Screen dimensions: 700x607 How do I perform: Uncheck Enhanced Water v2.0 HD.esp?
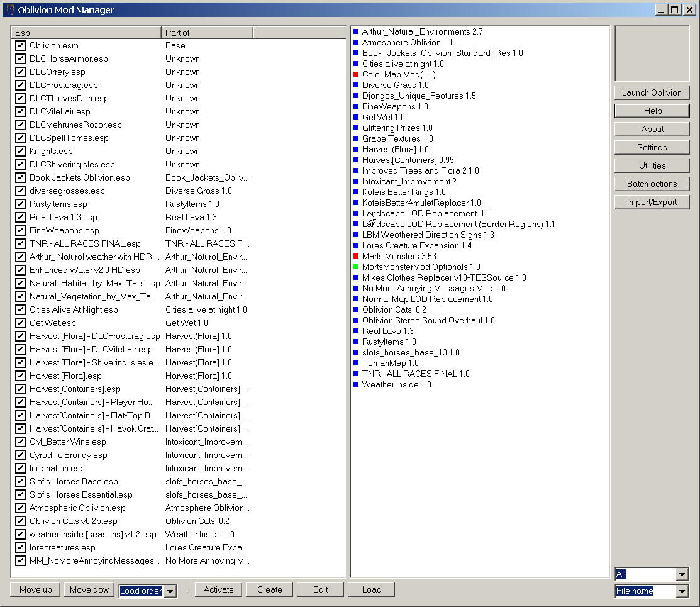click(20, 270)
